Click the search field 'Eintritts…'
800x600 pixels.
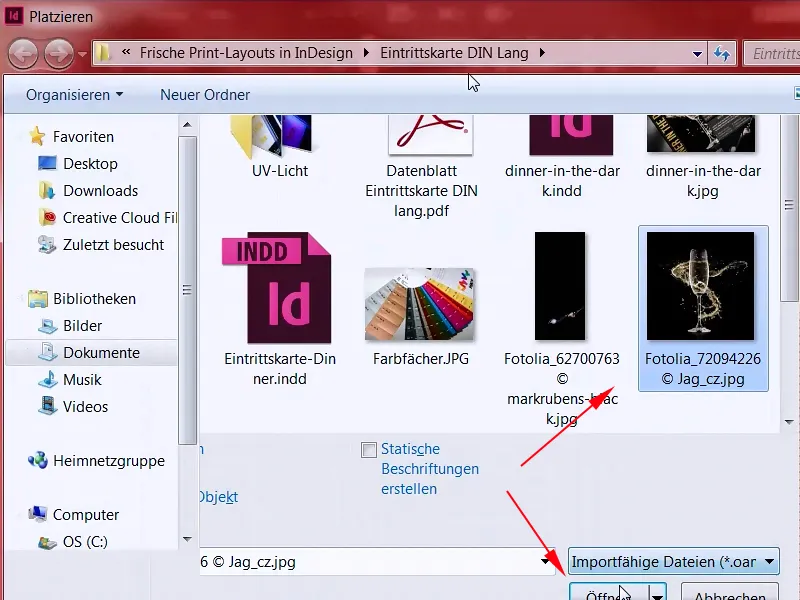click(771, 53)
